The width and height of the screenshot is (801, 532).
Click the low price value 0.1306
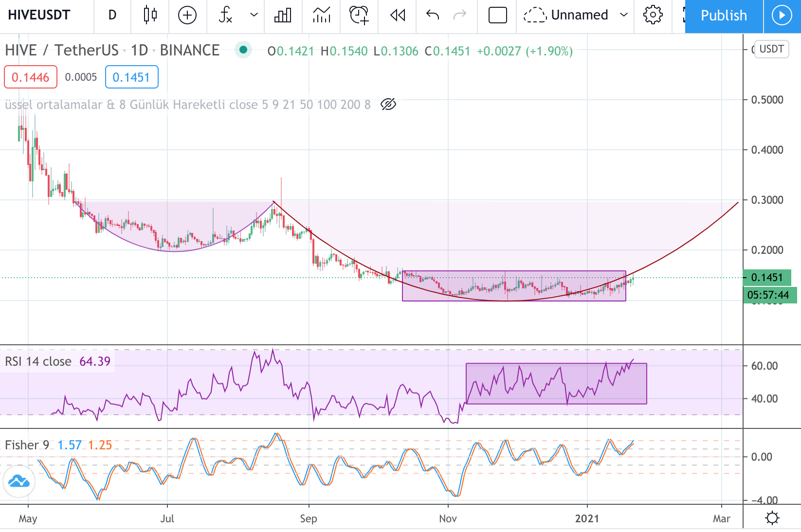click(399, 51)
